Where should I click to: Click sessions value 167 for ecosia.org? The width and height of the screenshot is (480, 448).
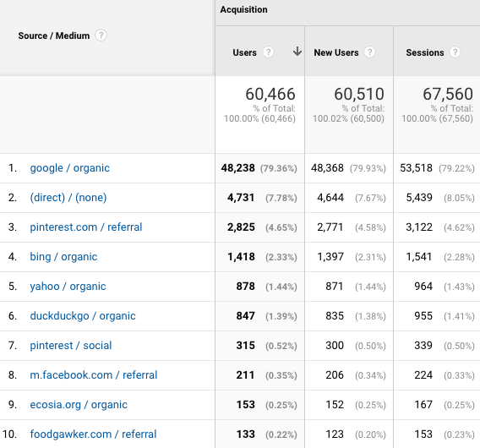pos(423,405)
